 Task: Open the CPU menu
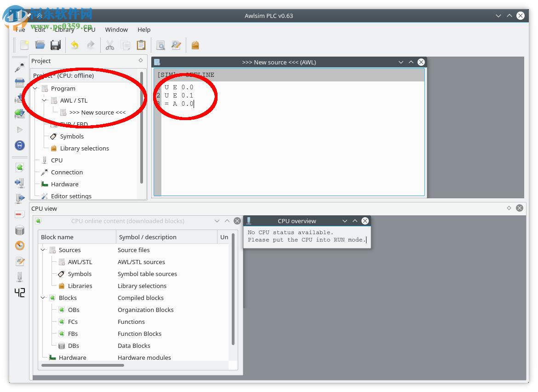point(90,29)
